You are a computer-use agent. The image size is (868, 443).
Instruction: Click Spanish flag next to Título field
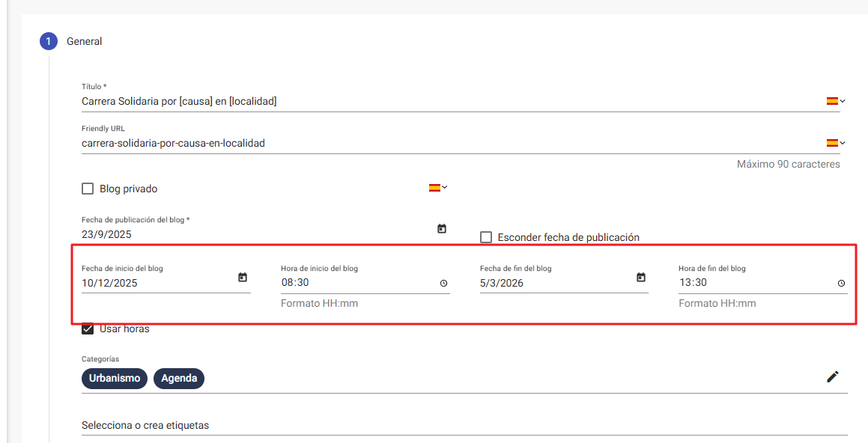point(832,101)
